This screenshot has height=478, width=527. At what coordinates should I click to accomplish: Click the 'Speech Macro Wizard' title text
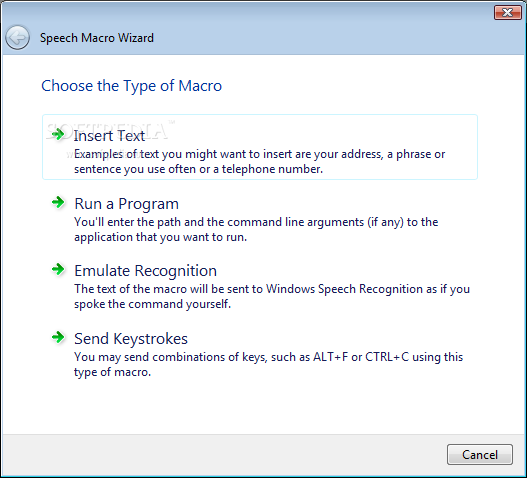point(97,38)
